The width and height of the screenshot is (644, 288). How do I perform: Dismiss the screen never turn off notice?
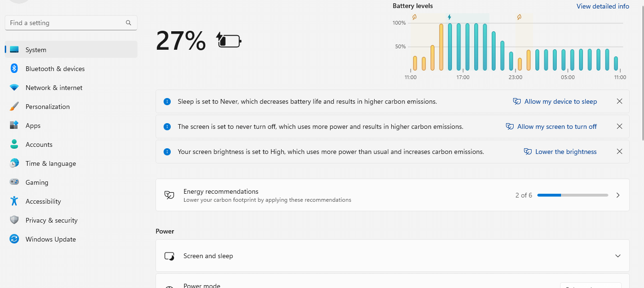point(619,126)
